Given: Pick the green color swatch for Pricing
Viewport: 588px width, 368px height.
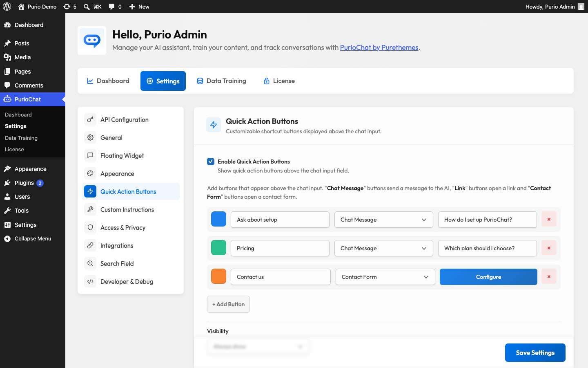Looking at the screenshot, I should coord(218,248).
